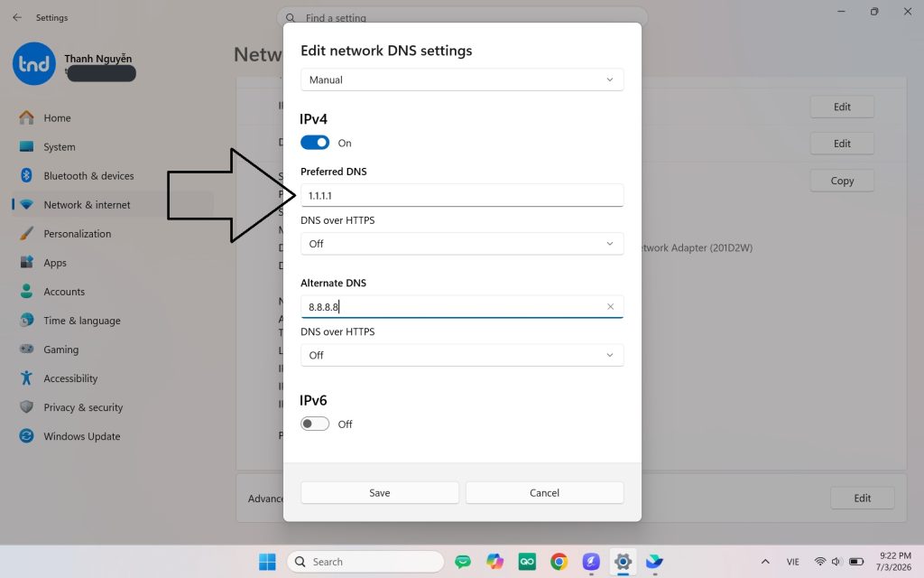Click the Gaming controller icon

26,349
